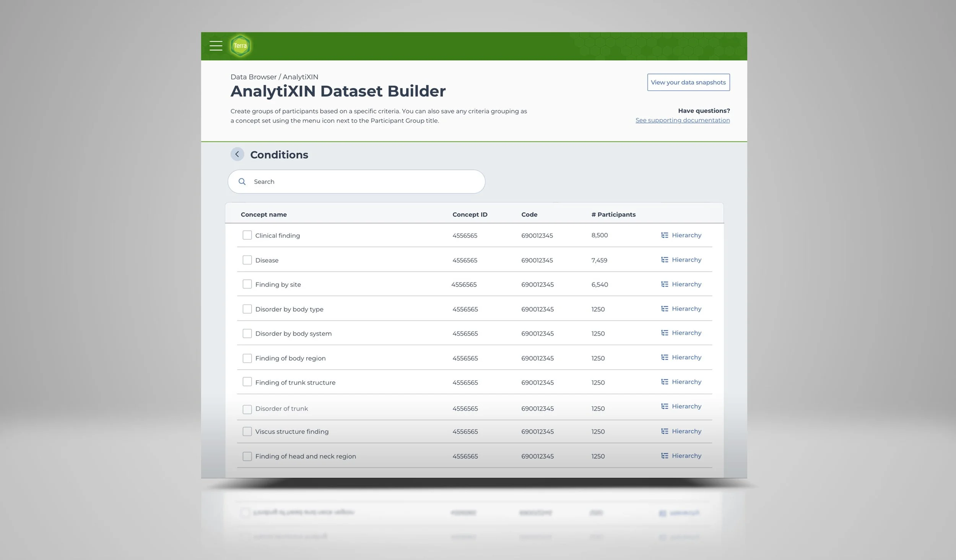Click the Disorder by body system label
Viewport: 956px width, 560px height.
293,334
